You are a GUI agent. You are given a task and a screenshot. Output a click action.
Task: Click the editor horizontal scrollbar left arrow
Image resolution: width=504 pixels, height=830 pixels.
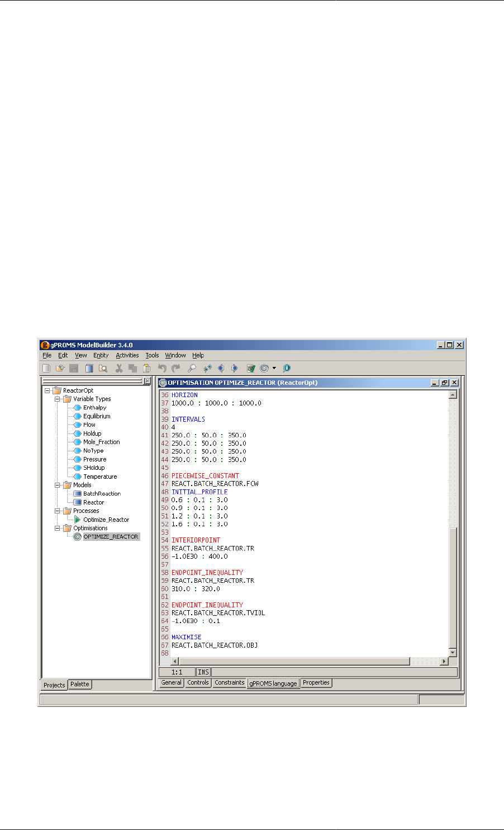tap(175, 661)
